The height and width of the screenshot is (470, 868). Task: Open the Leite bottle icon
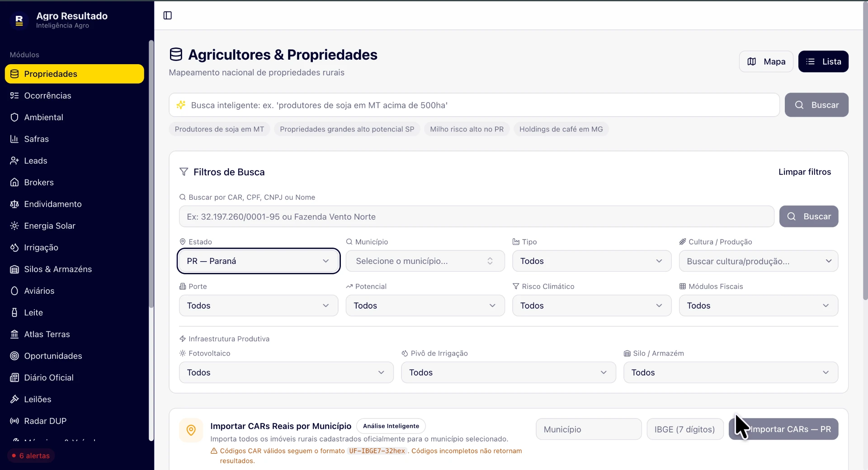pos(14,312)
